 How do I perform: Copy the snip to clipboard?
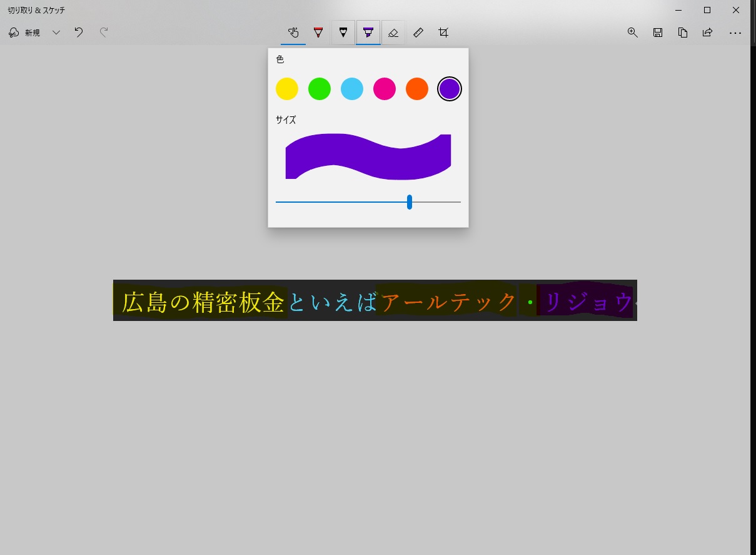(x=683, y=33)
